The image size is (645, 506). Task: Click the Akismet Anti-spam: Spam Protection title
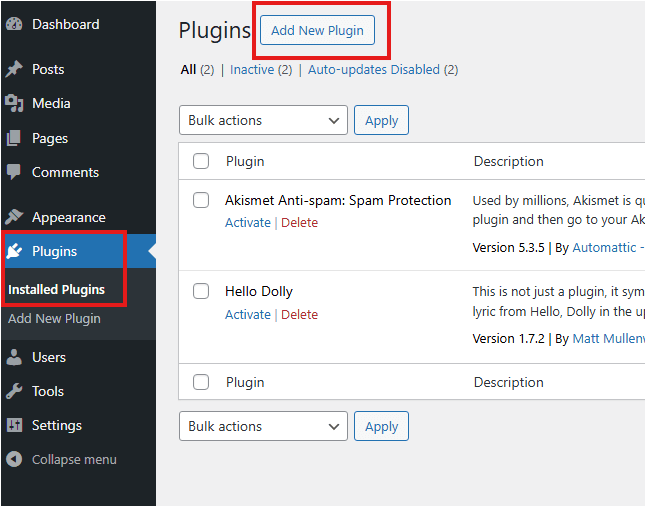coord(338,200)
